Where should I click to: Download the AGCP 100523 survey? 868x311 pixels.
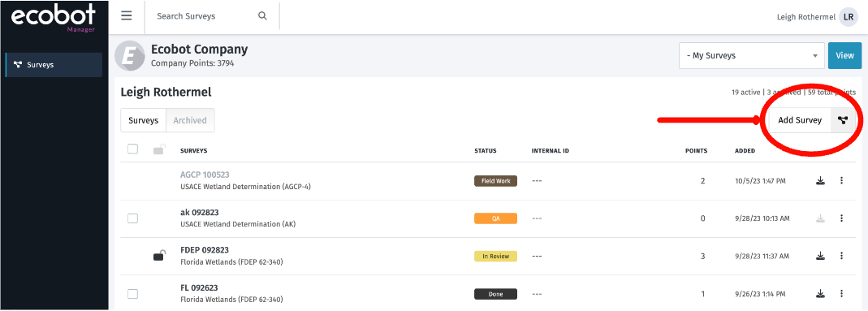click(820, 180)
